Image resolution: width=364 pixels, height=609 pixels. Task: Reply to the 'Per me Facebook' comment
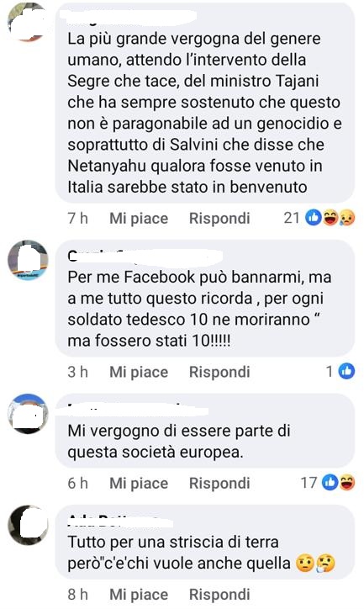click(x=219, y=372)
